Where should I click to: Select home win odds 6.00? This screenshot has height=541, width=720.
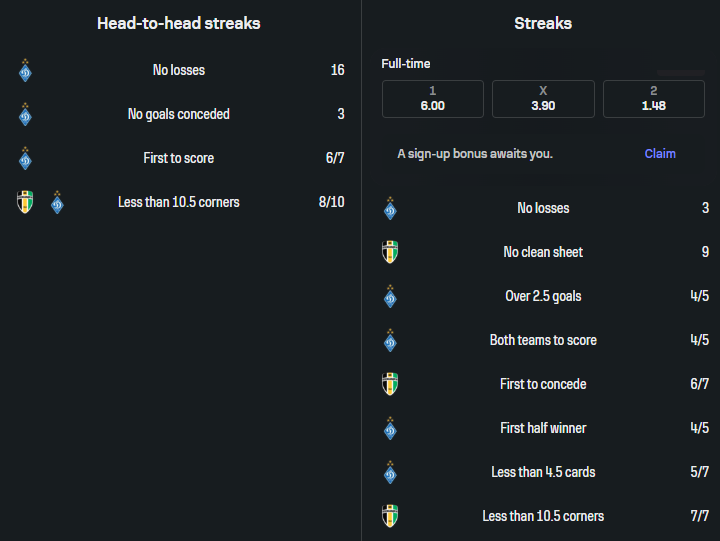pos(433,99)
